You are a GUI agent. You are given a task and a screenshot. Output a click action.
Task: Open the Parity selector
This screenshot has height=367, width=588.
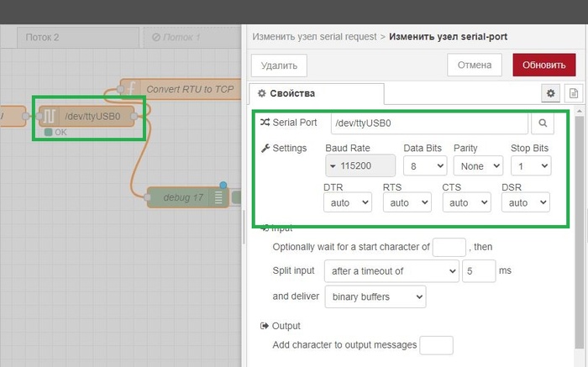click(477, 166)
